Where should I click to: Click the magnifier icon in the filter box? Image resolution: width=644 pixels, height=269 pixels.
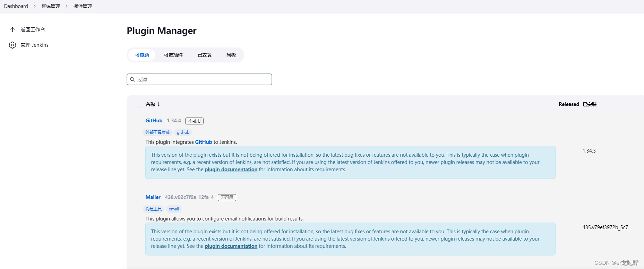point(132,79)
